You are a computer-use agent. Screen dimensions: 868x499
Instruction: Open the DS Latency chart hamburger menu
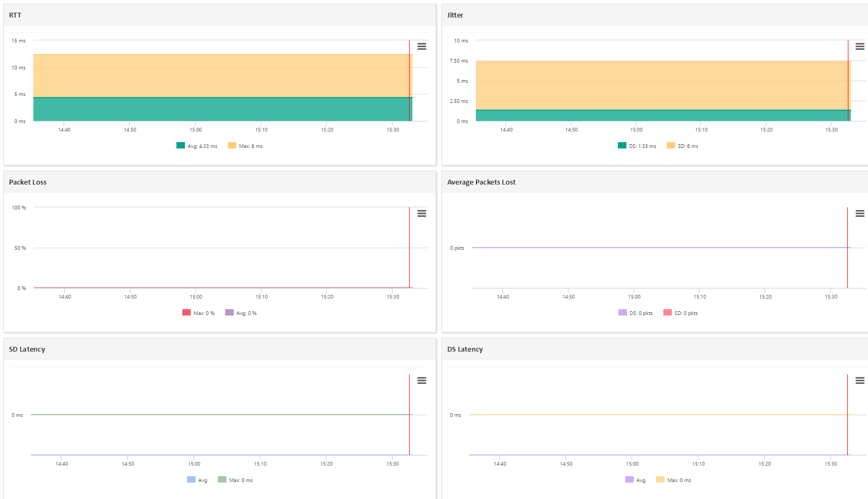(860, 381)
